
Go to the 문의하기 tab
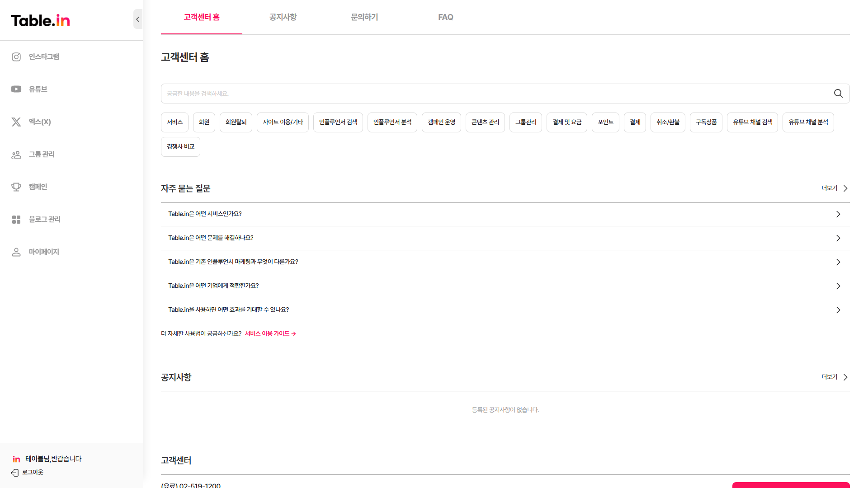[364, 17]
